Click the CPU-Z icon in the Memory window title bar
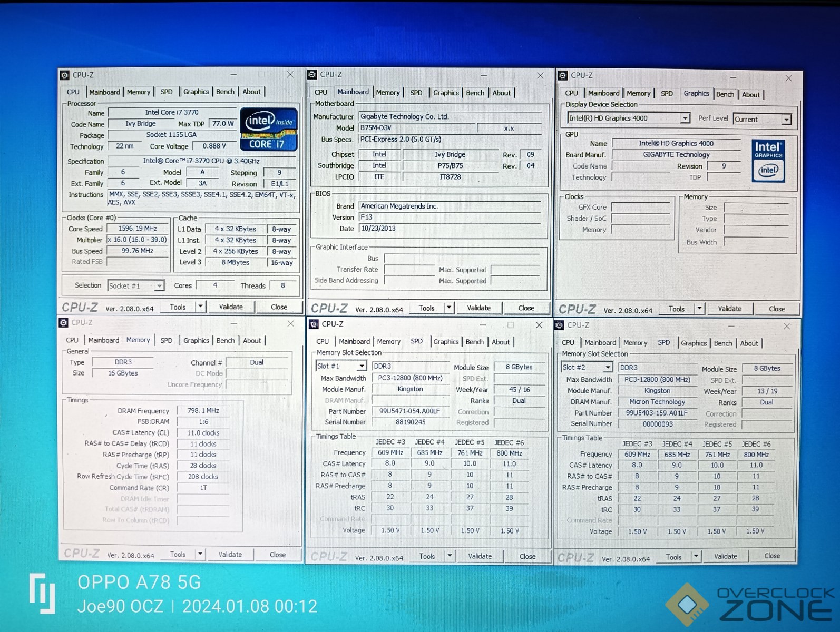The image size is (840, 632). (64, 322)
